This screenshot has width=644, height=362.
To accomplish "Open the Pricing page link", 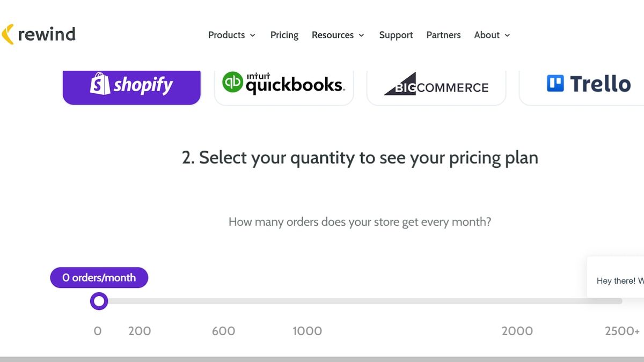I will [x=284, y=35].
